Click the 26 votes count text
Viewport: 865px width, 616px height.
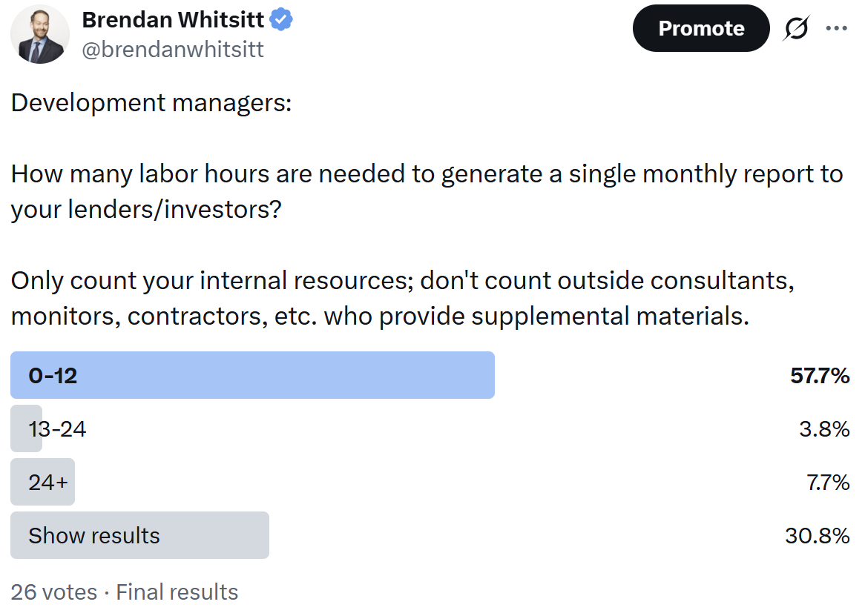point(53,592)
